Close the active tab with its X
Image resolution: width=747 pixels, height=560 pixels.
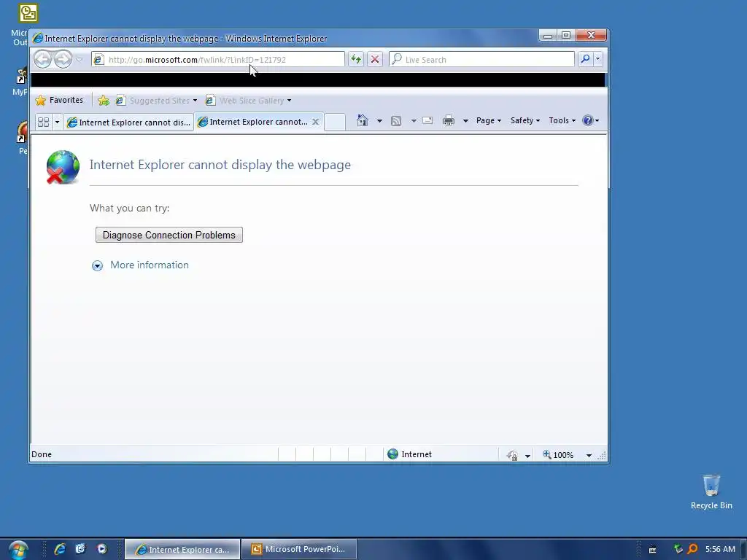pos(315,122)
